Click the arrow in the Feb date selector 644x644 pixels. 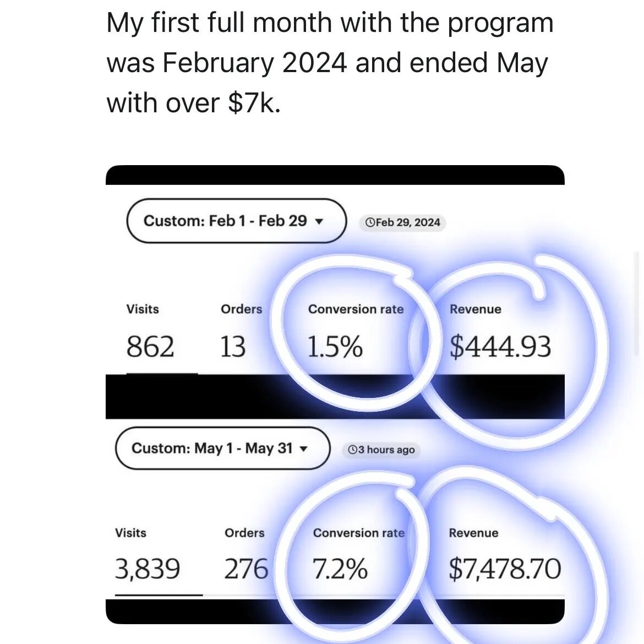(x=319, y=221)
